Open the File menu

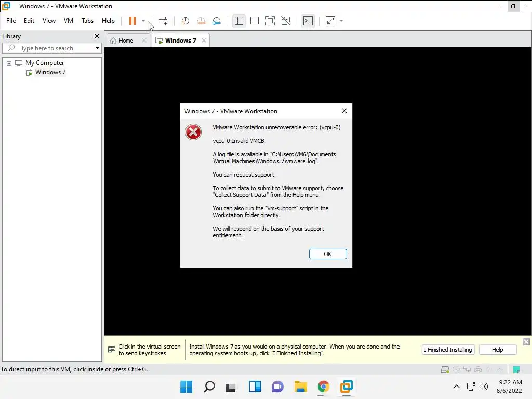click(11, 21)
